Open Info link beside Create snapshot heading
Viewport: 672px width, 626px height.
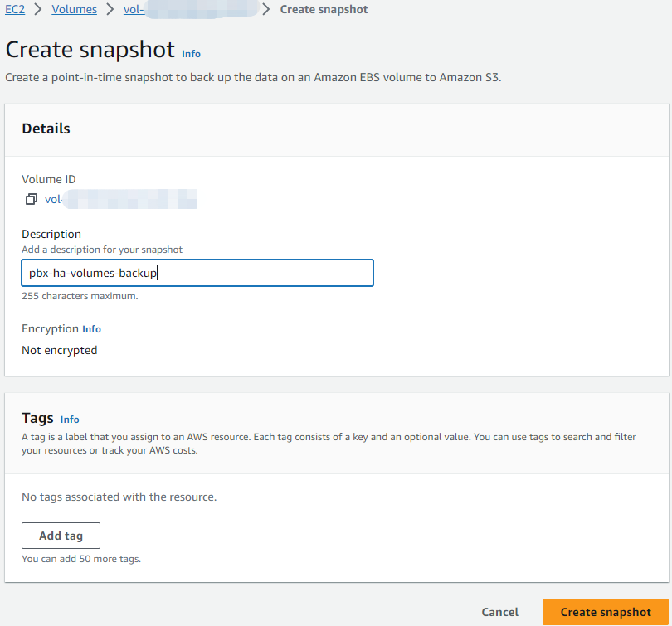point(191,53)
